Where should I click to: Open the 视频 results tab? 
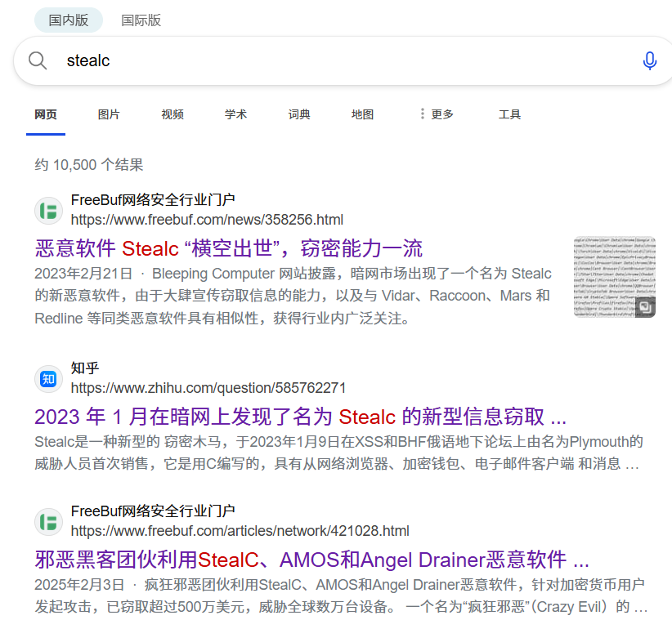[172, 114]
